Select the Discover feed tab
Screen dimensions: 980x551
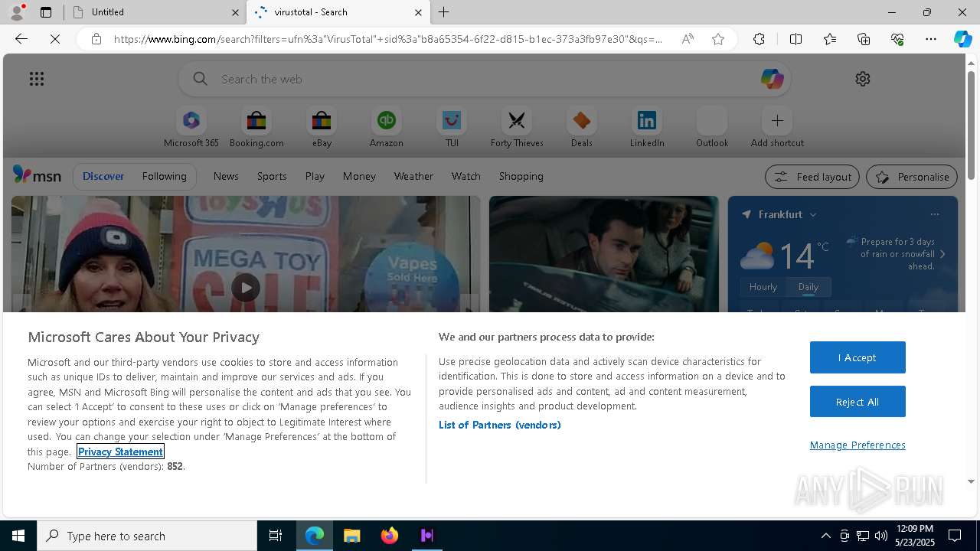click(x=103, y=176)
